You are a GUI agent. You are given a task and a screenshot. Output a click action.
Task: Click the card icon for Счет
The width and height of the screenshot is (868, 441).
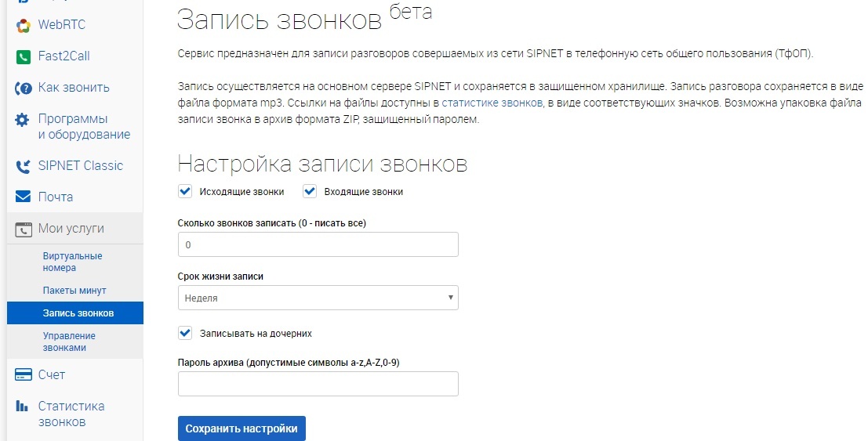(x=24, y=375)
